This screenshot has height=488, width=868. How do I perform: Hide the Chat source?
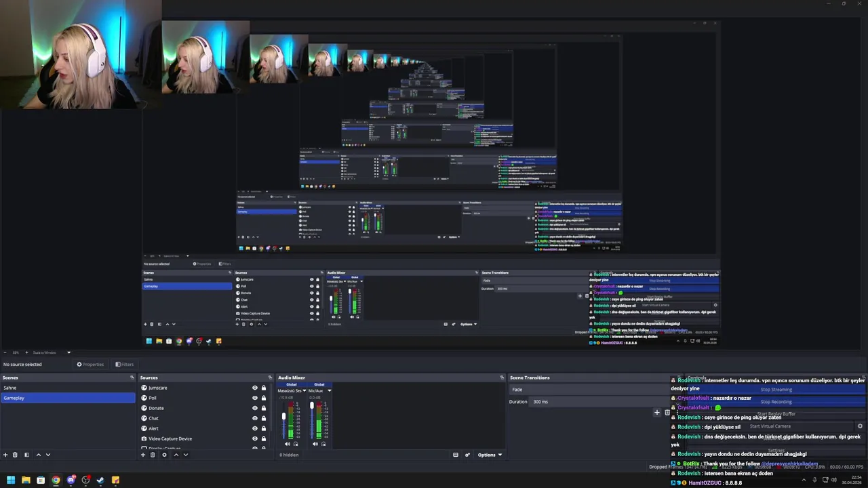(x=255, y=418)
